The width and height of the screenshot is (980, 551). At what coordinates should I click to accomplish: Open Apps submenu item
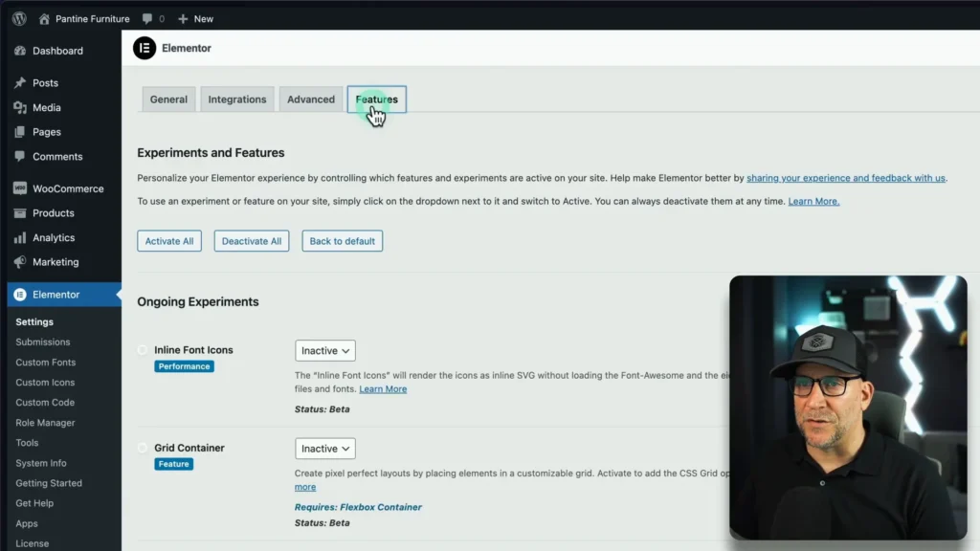point(26,523)
